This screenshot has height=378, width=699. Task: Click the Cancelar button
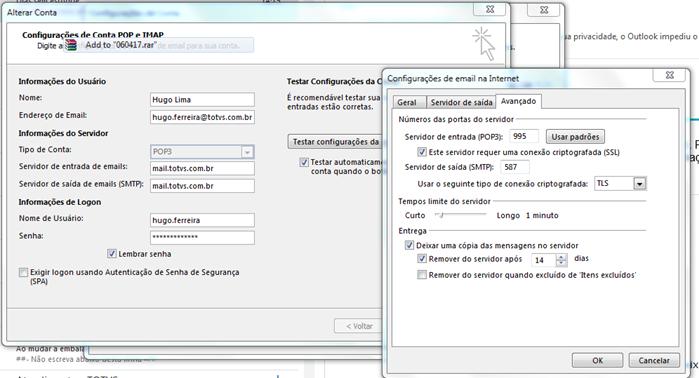pos(654,360)
